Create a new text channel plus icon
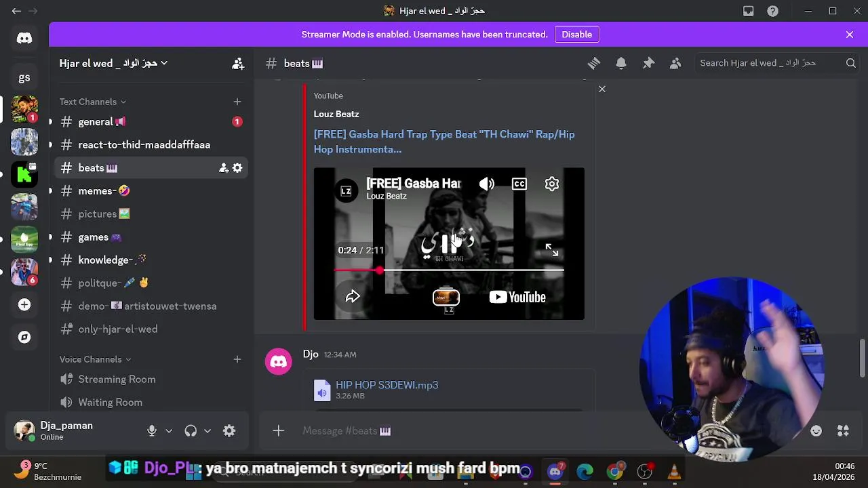Image resolution: width=868 pixels, height=488 pixels. 237,102
